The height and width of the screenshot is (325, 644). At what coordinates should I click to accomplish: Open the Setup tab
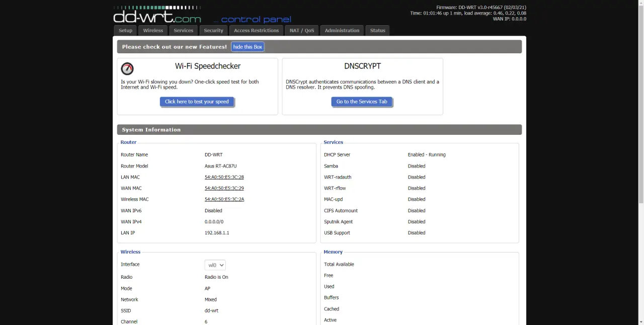point(125,31)
